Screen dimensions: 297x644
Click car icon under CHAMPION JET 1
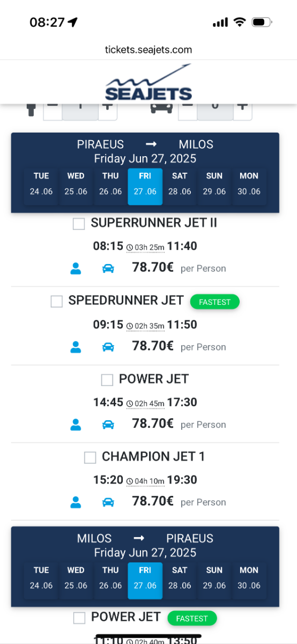pos(108,502)
